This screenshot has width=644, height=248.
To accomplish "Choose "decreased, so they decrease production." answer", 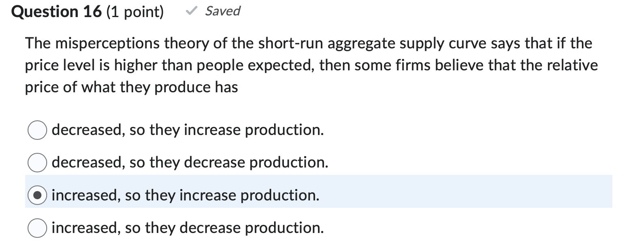I will point(37,163).
